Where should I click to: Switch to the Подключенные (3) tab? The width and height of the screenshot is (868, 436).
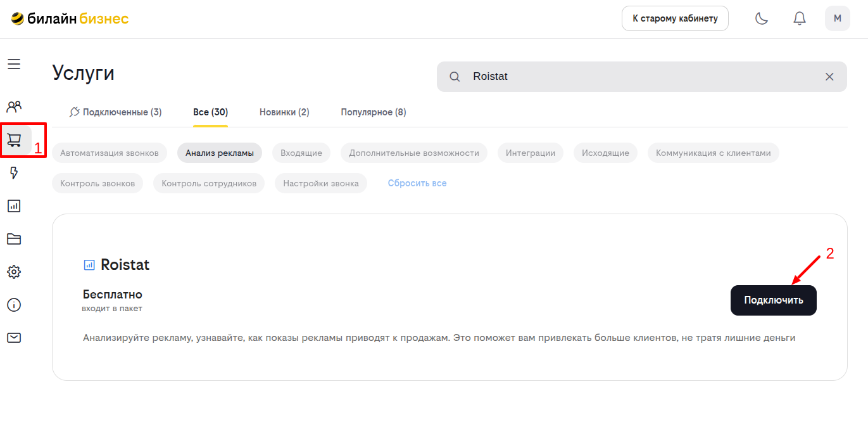click(115, 112)
